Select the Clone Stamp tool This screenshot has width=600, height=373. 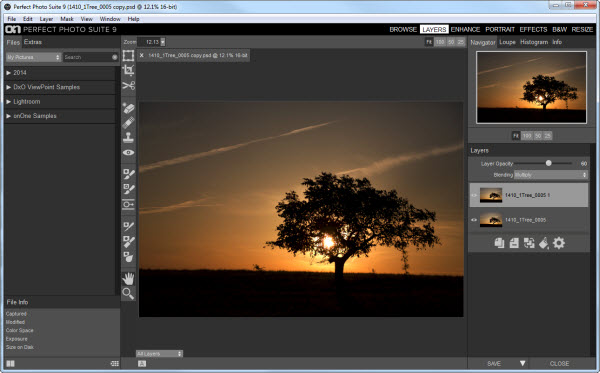[128, 137]
